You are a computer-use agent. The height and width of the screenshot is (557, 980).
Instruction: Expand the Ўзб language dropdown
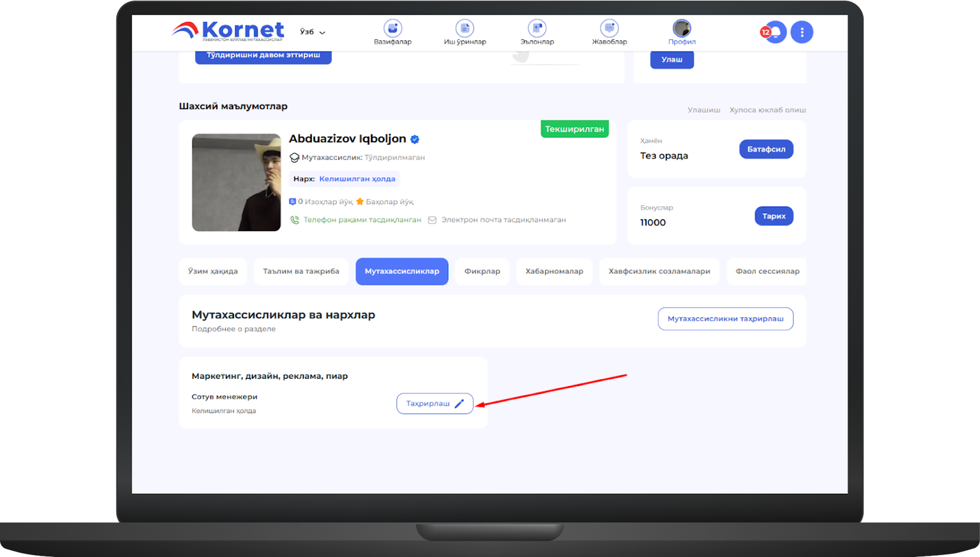[x=312, y=32]
